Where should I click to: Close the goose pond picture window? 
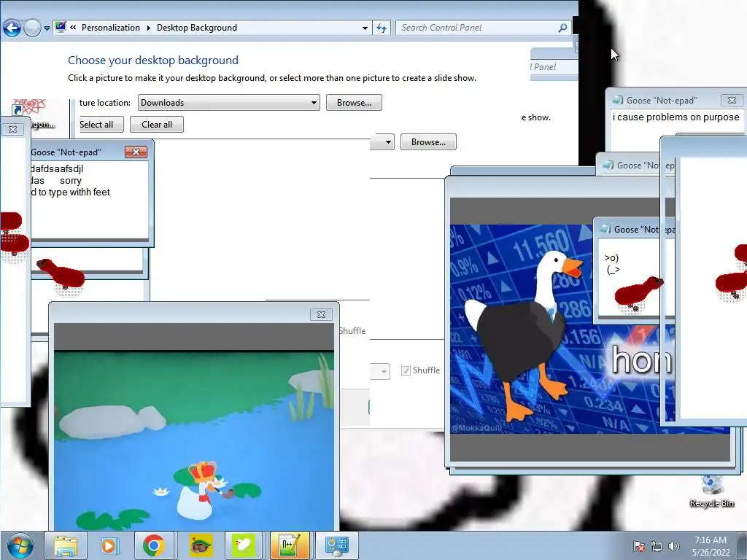[x=321, y=314]
